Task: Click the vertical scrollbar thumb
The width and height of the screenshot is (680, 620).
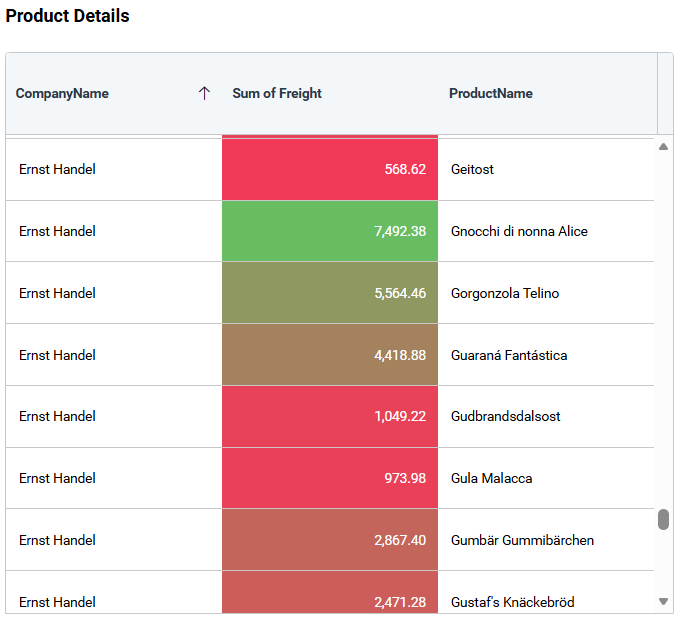Action: tap(663, 519)
